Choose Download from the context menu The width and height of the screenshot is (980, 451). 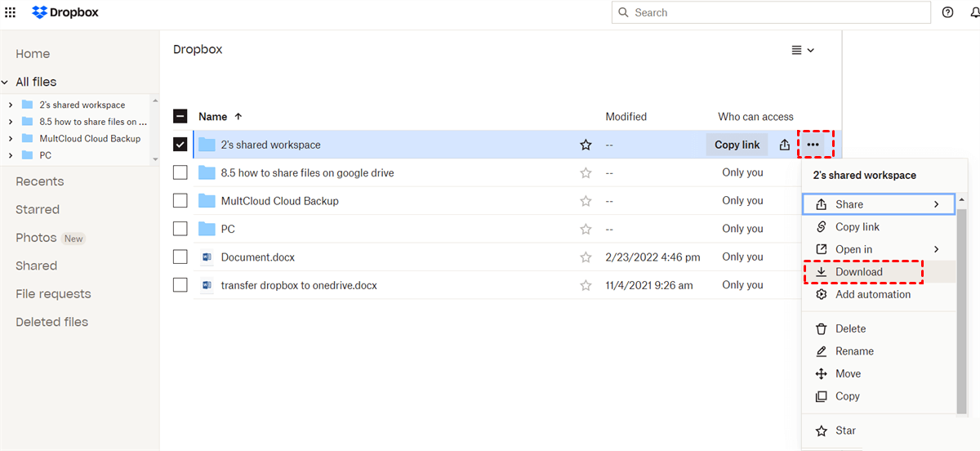[858, 272]
